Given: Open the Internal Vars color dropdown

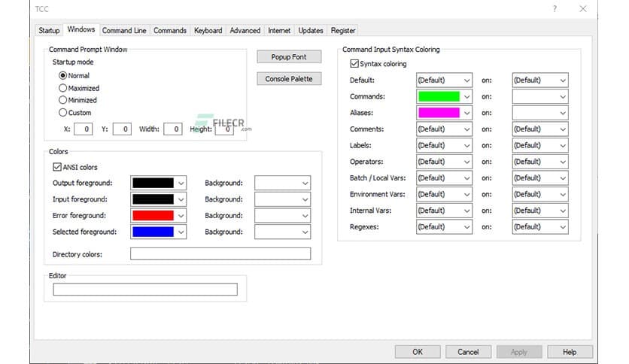Looking at the screenshot, I should [x=444, y=211].
